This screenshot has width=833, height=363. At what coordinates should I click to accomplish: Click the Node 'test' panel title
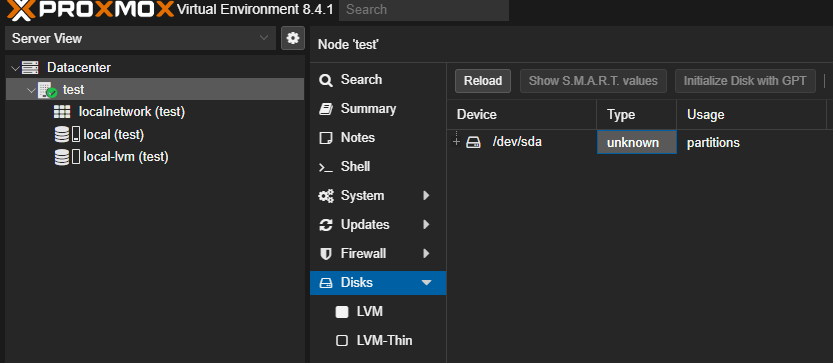coord(348,45)
